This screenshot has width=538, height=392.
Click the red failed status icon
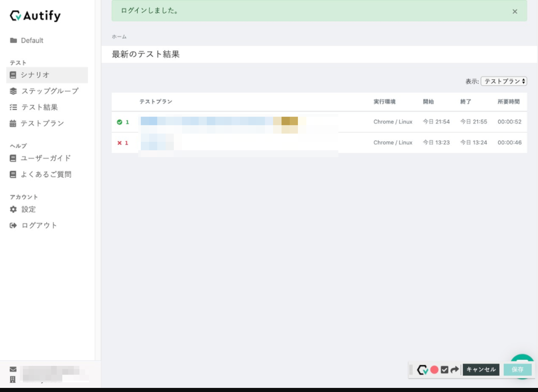(x=119, y=143)
